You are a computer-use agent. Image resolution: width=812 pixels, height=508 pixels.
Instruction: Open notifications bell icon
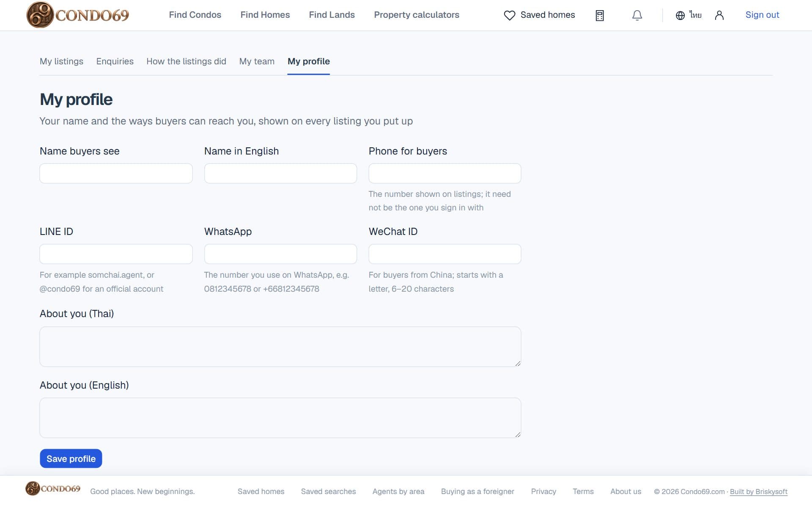637,16
